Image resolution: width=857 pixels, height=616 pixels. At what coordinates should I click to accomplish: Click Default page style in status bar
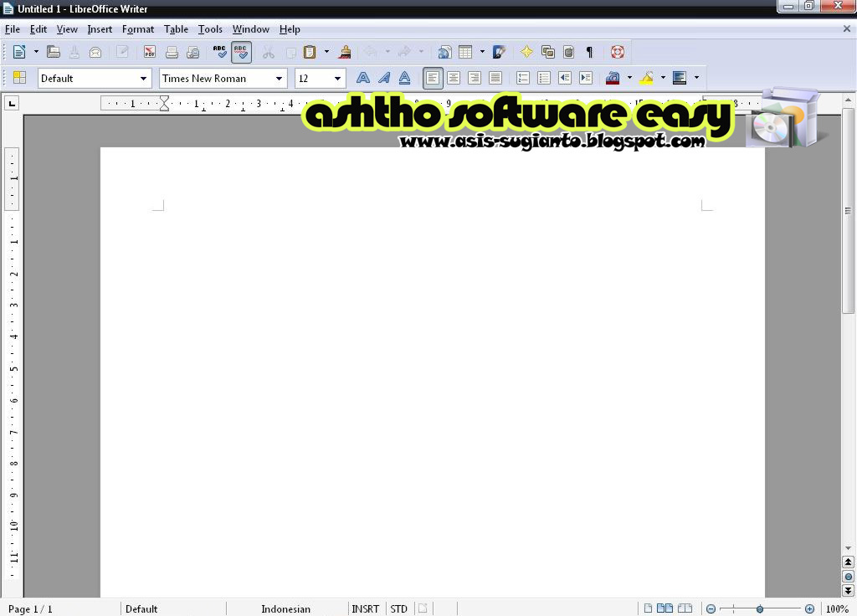point(141,608)
